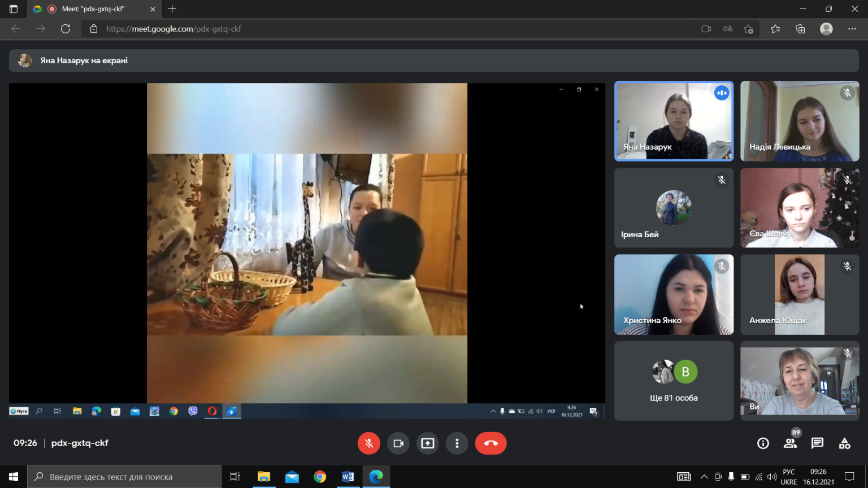Show the participants list with 89 badge

pos(791,443)
